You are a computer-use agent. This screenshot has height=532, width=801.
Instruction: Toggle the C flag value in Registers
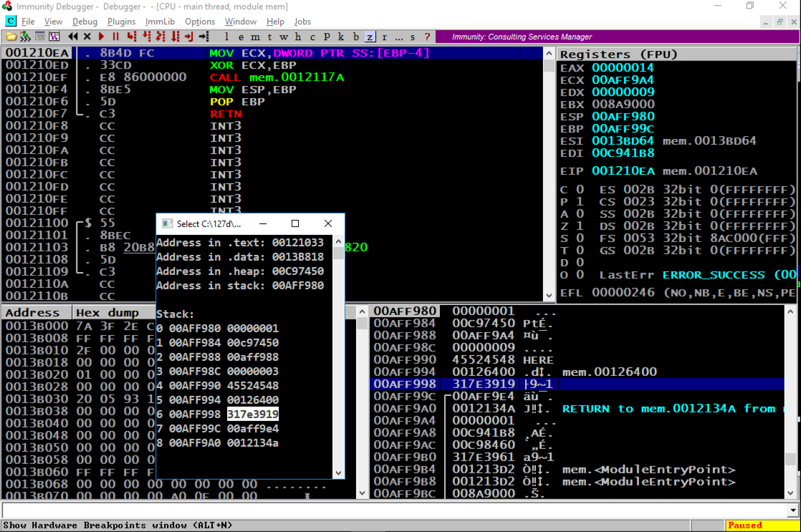pos(580,189)
